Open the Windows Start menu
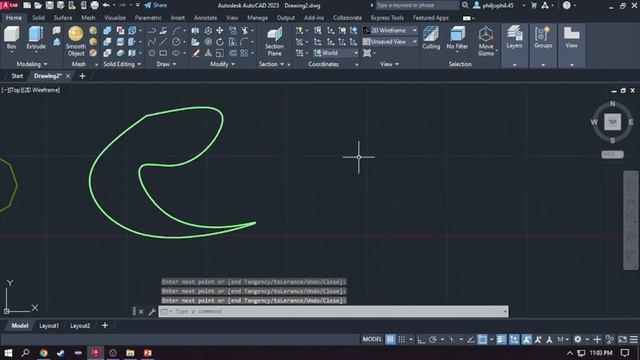Screen dimensions: 640x360 pyautogui.click(x=8, y=353)
